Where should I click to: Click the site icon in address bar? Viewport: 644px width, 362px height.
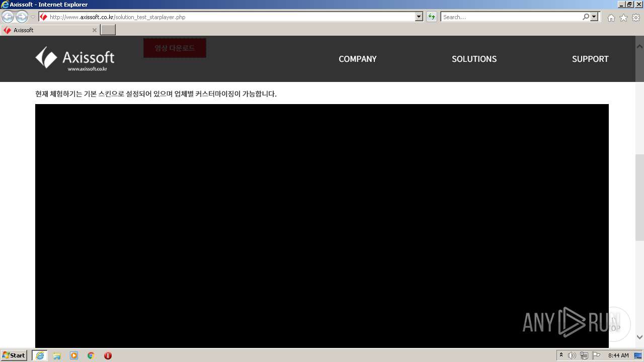[x=44, y=17]
